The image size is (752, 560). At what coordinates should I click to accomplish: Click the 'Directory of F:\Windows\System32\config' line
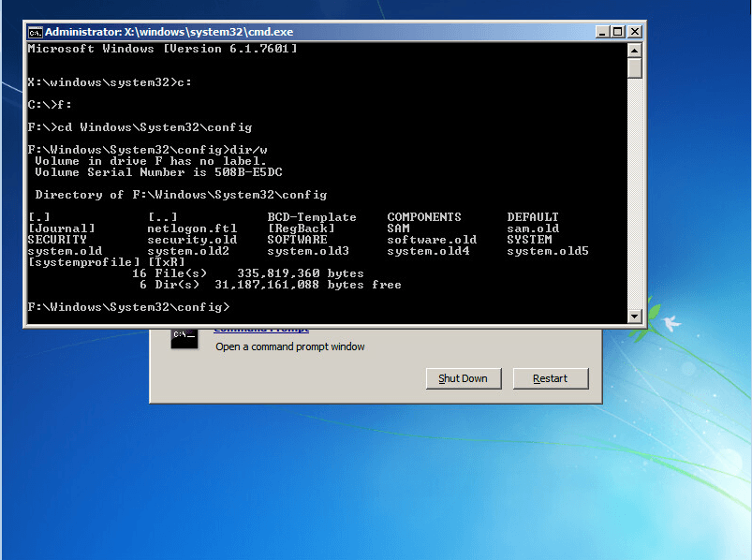(x=181, y=195)
